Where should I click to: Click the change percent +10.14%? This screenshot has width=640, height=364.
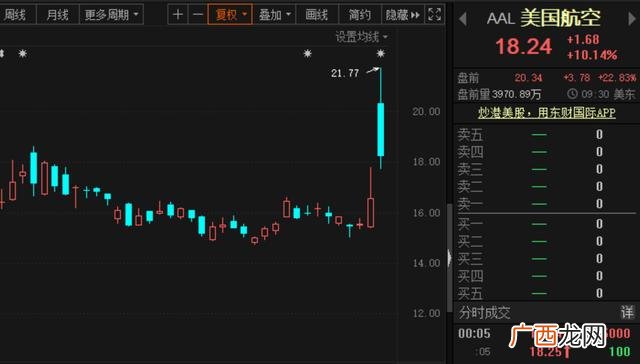[x=592, y=55]
